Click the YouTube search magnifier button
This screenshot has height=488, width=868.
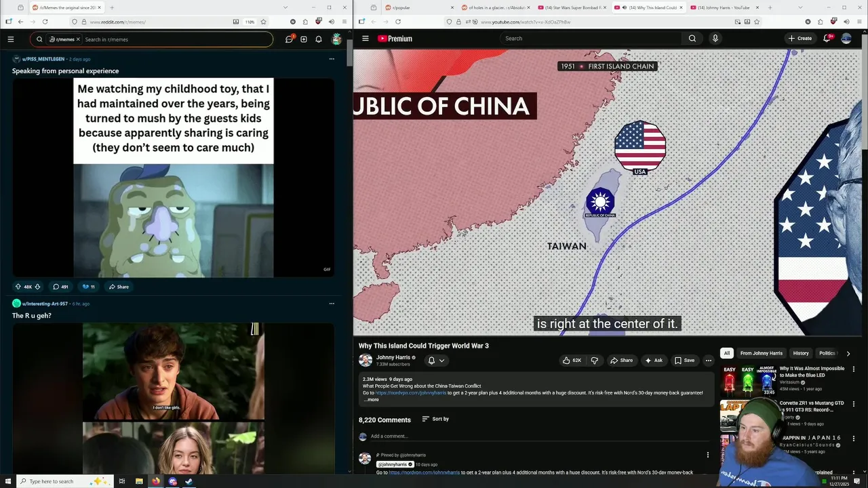click(692, 39)
